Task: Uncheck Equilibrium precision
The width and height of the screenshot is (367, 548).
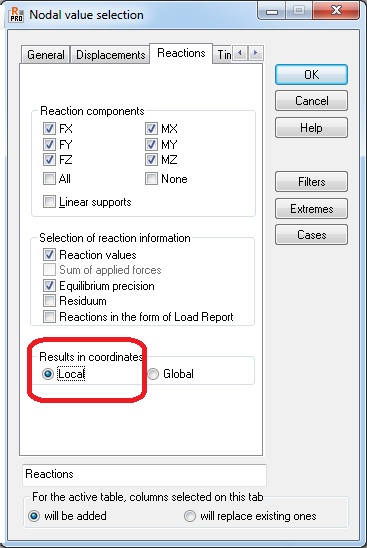Action: (49, 286)
